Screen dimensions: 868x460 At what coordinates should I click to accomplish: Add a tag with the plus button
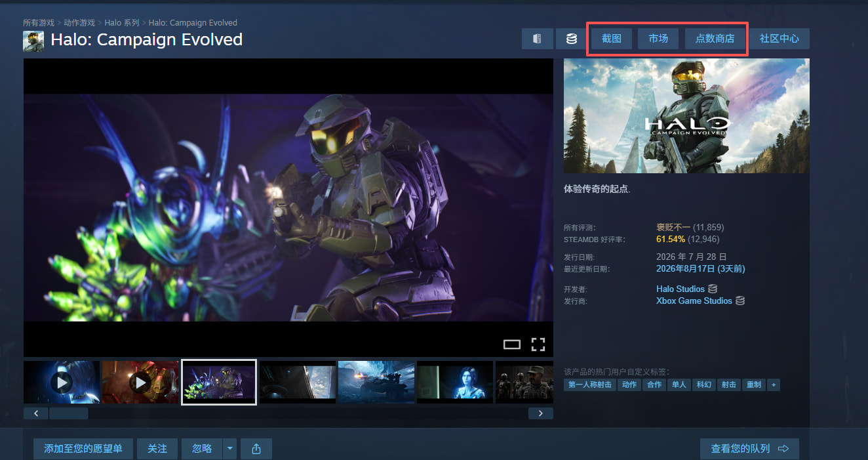(774, 385)
